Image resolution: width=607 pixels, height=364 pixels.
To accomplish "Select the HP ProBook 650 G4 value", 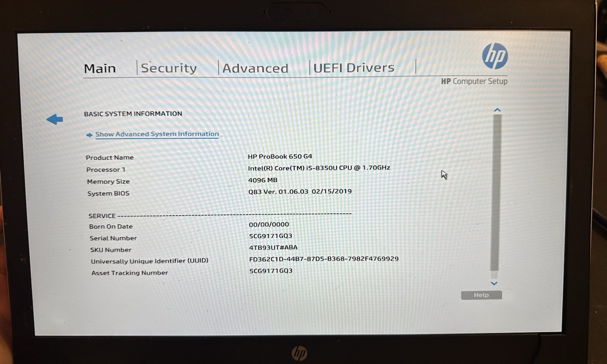I will point(280,156).
